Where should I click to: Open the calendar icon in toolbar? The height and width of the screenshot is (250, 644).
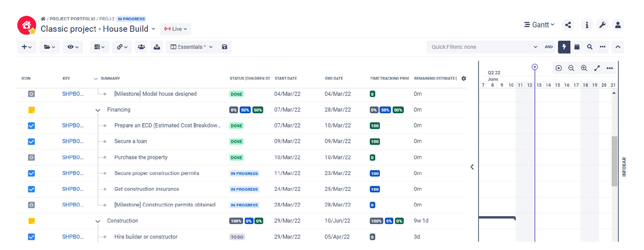click(577, 47)
